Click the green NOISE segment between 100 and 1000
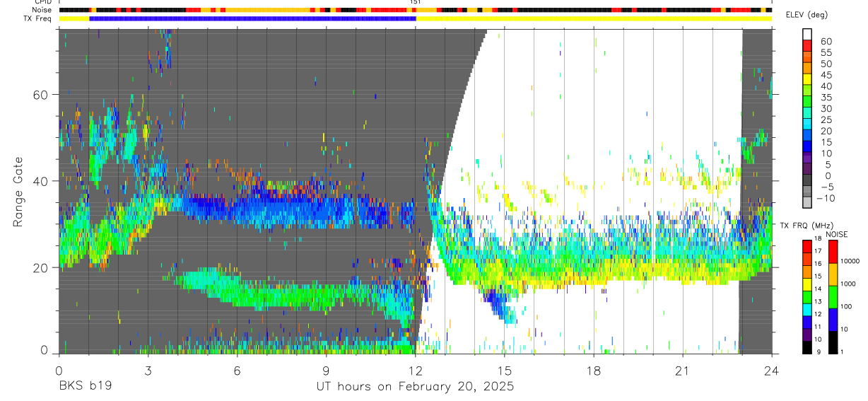This screenshot has height=401, width=868. point(833,296)
